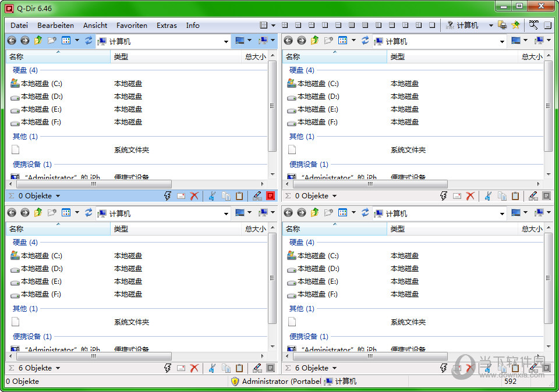This screenshot has width=559, height=392.
Task: Open layout dropdown arrow in main toolbar
Action: pos(274,25)
